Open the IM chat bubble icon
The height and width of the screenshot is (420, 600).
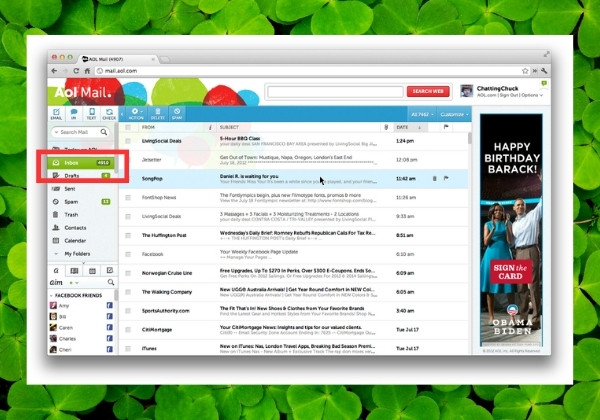pyautogui.click(x=73, y=114)
